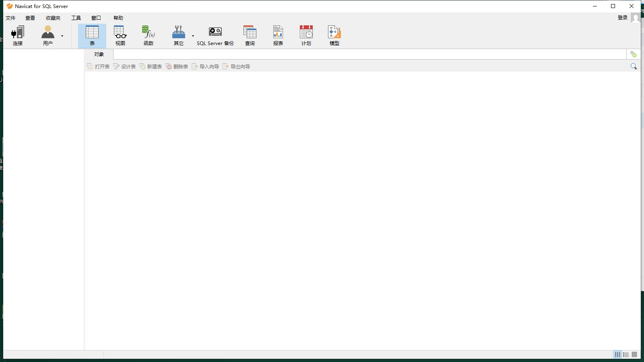Viewport: 644px width, 362px height.
Task: Open the Function (函数) icon
Action: tap(149, 35)
